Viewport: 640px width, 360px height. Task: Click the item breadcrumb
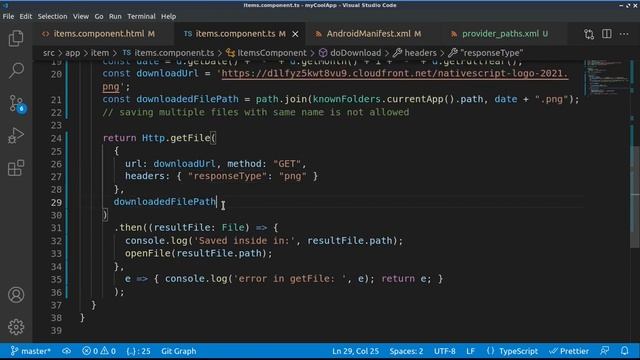click(100, 53)
